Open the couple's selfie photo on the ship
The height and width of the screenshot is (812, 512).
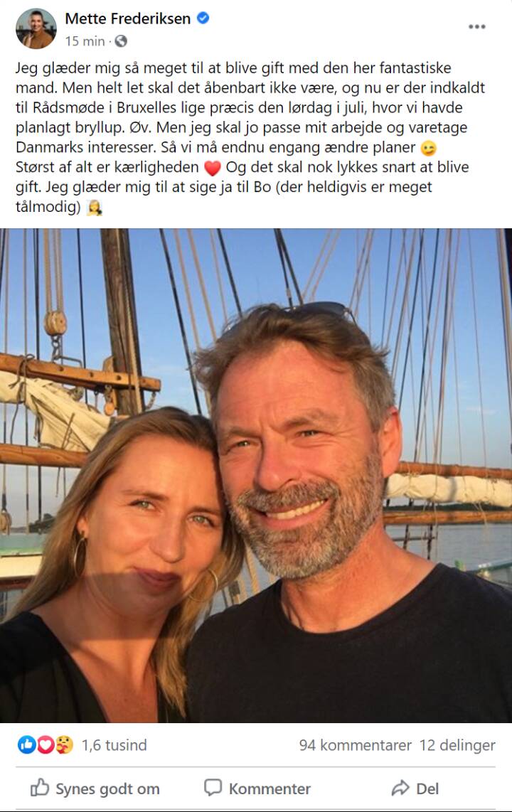click(256, 476)
